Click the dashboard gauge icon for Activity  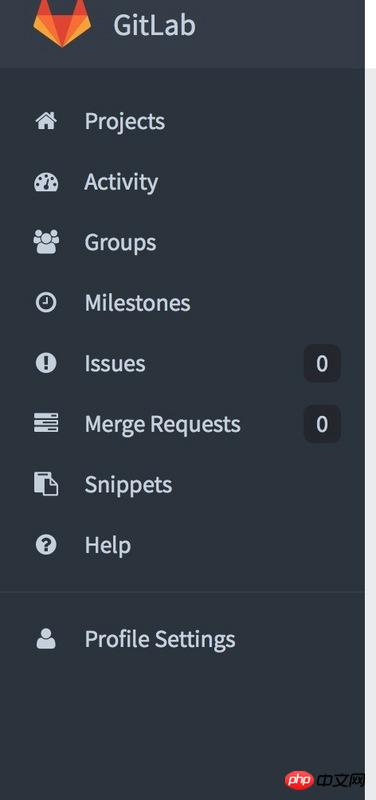click(46, 182)
